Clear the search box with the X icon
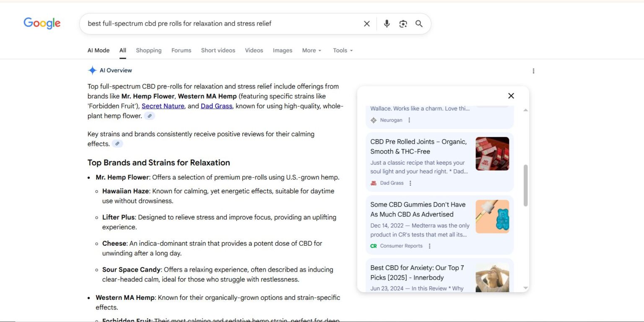 tap(366, 24)
